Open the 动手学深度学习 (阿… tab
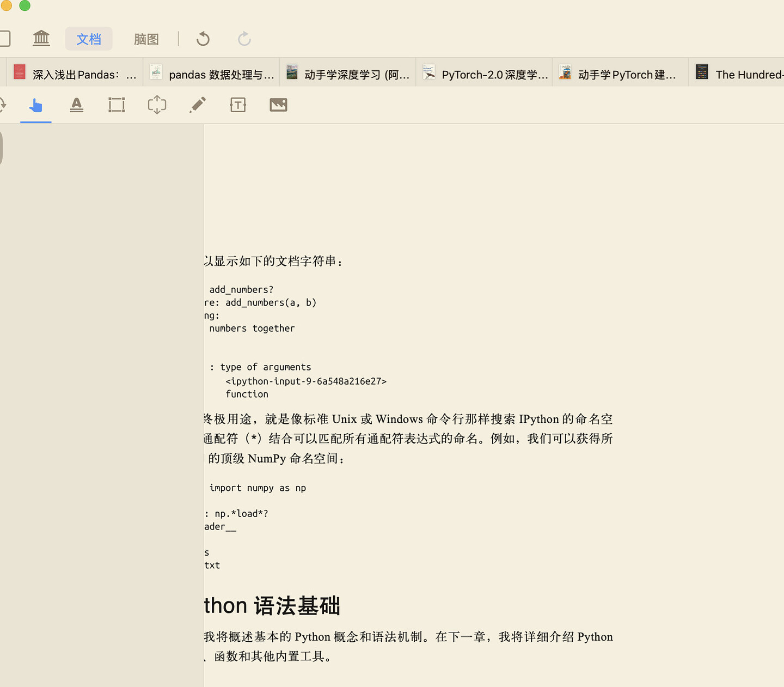The image size is (784, 687). [348, 72]
